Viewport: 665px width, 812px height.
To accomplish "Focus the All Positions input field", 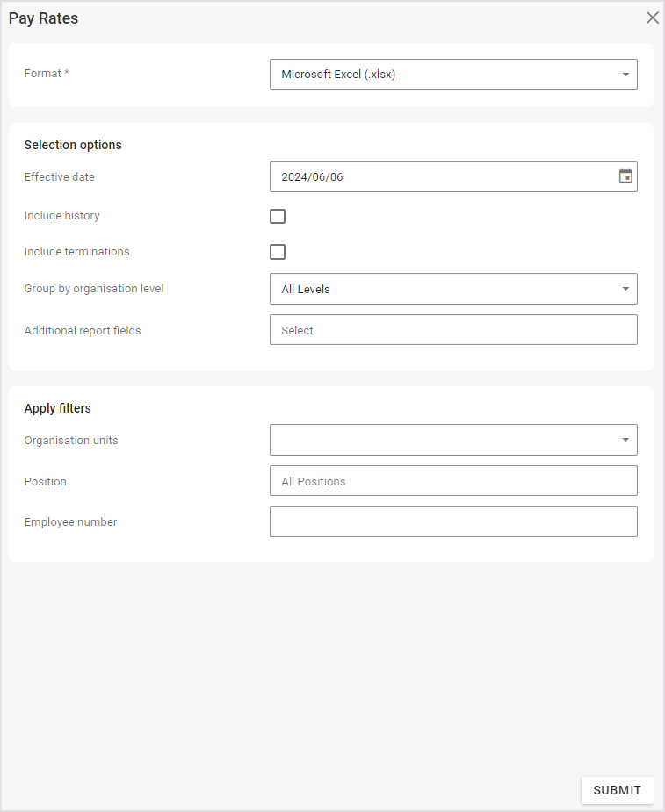I will [452, 481].
